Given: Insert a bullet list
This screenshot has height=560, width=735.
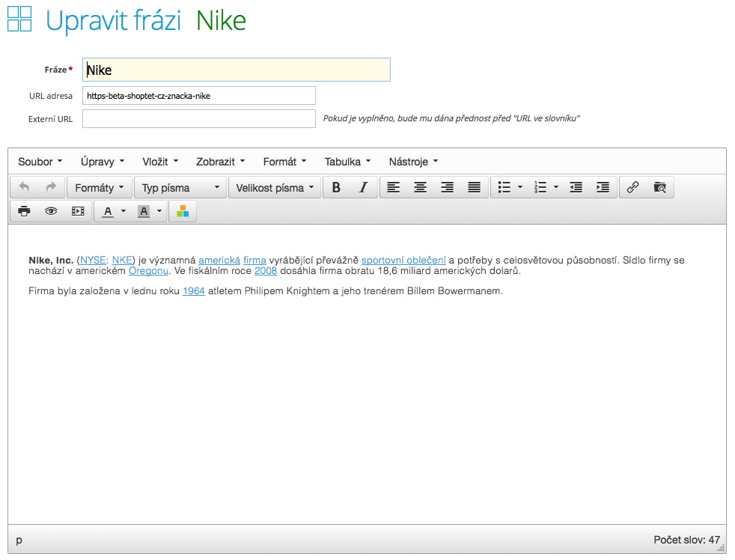Looking at the screenshot, I should tap(504, 188).
